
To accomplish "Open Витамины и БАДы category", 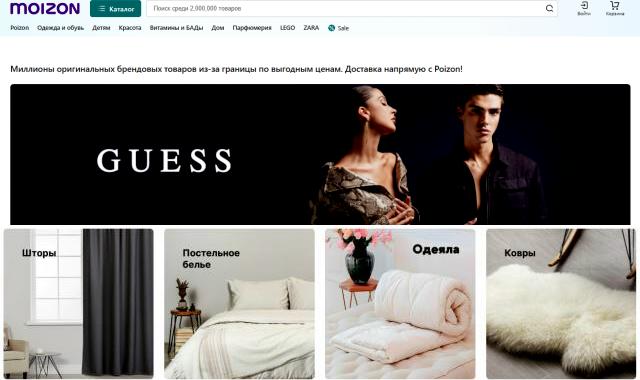I will [176, 28].
